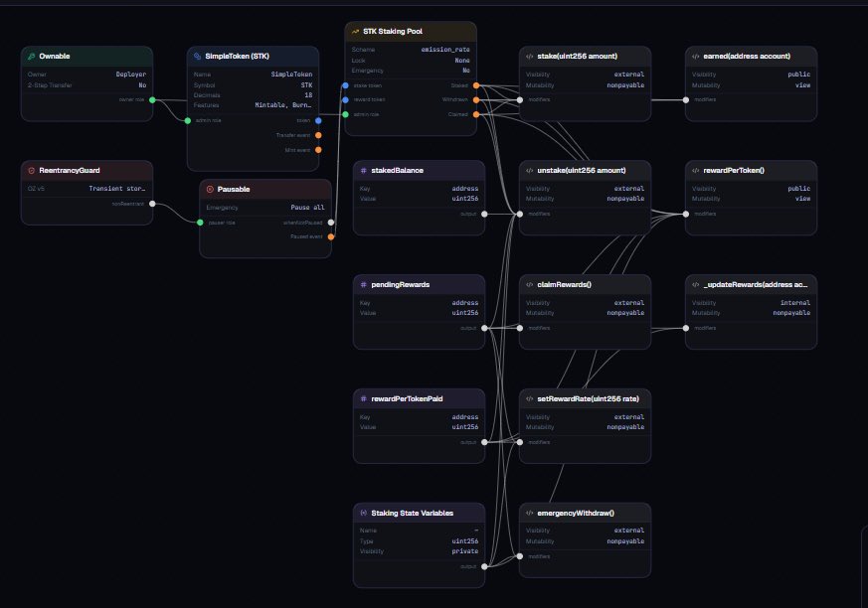The image size is (868, 608).
Task: Click the 'Transient stor…' value in ReentrancyGuard
Action: tap(117, 189)
